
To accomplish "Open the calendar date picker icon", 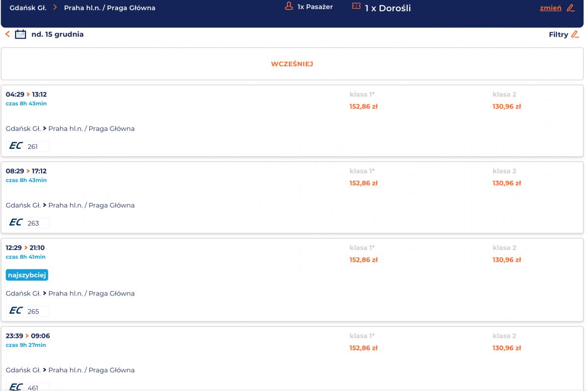I will (21, 34).
